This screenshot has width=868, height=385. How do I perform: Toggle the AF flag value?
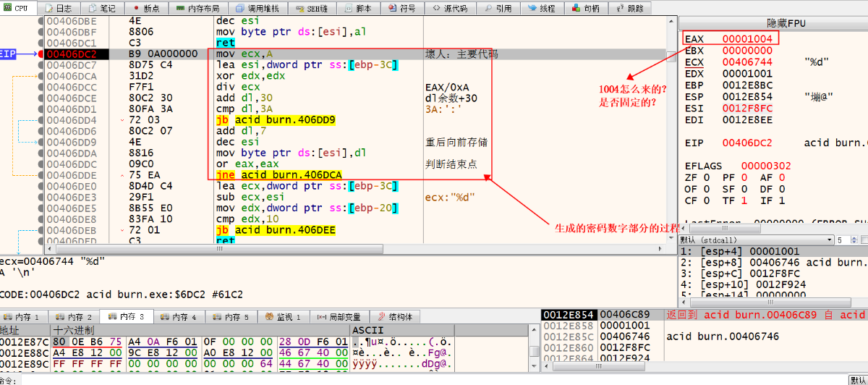coord(782,177)
